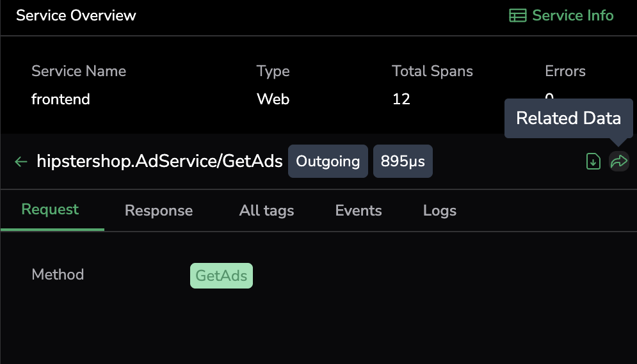The image size is (637, 364).
Task: Select the frontend service name value
Action: (61, 99)
